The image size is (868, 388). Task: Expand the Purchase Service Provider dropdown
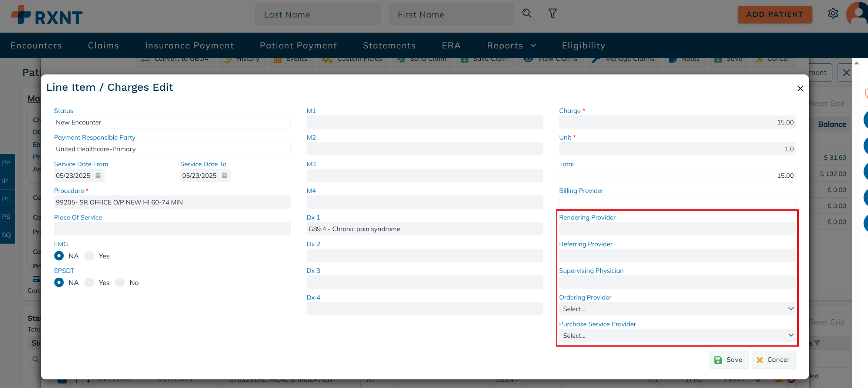[x=677, y=335]
